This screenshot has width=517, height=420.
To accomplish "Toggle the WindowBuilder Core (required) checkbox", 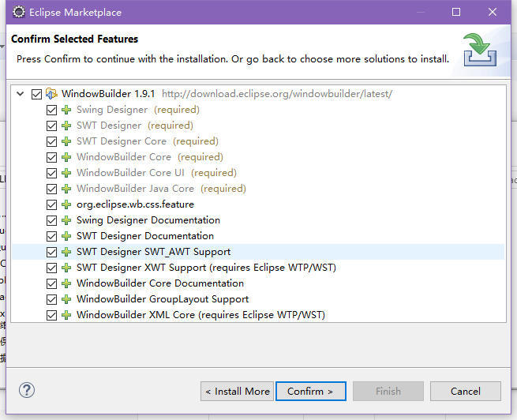I will click(51, 158).
